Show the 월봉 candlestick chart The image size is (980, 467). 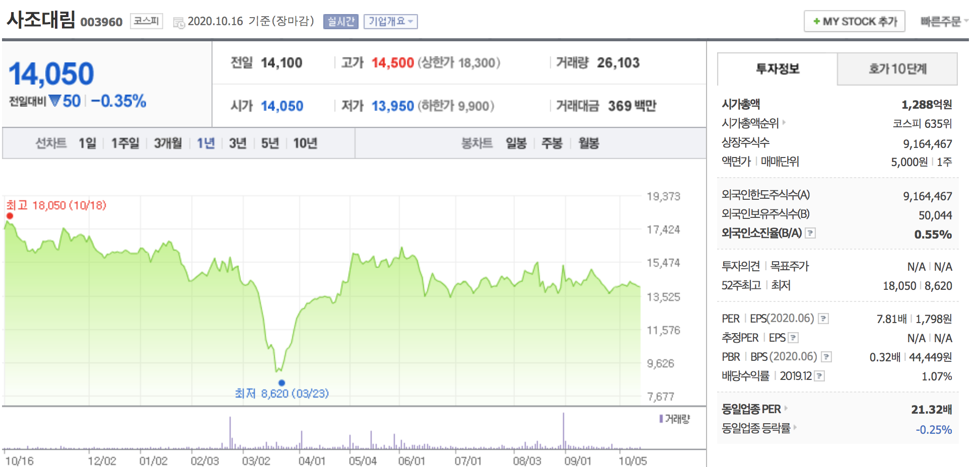(x=589, y=143)
